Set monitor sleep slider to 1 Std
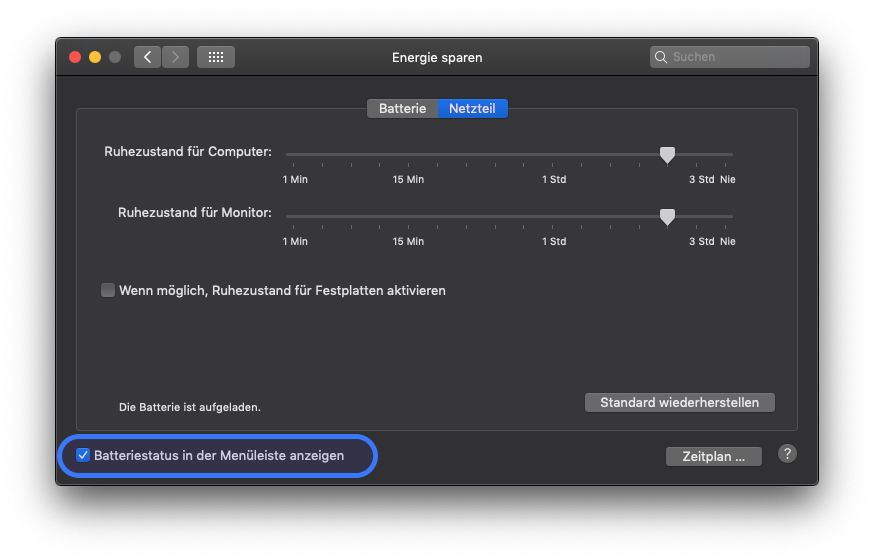This screenshot has height=559, width=874. [554, 216]
